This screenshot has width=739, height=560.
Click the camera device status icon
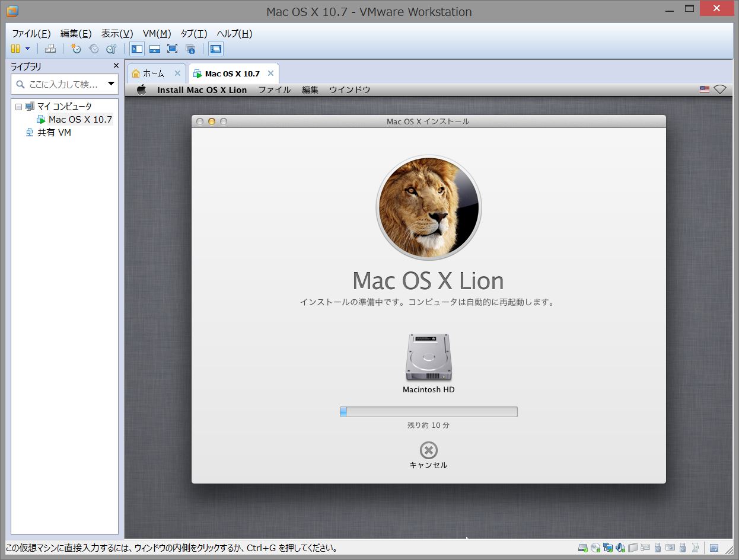(670, 548)
